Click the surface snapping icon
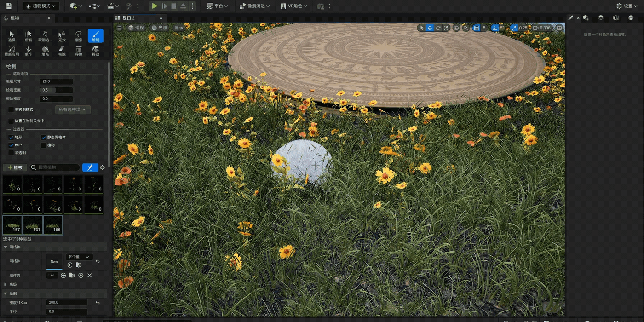 pos(466,28)
